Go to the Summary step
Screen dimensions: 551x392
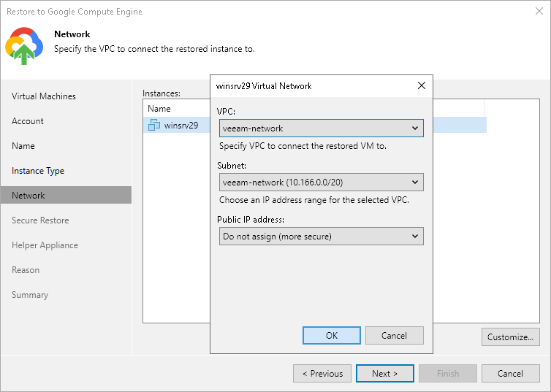click(30, 295)
